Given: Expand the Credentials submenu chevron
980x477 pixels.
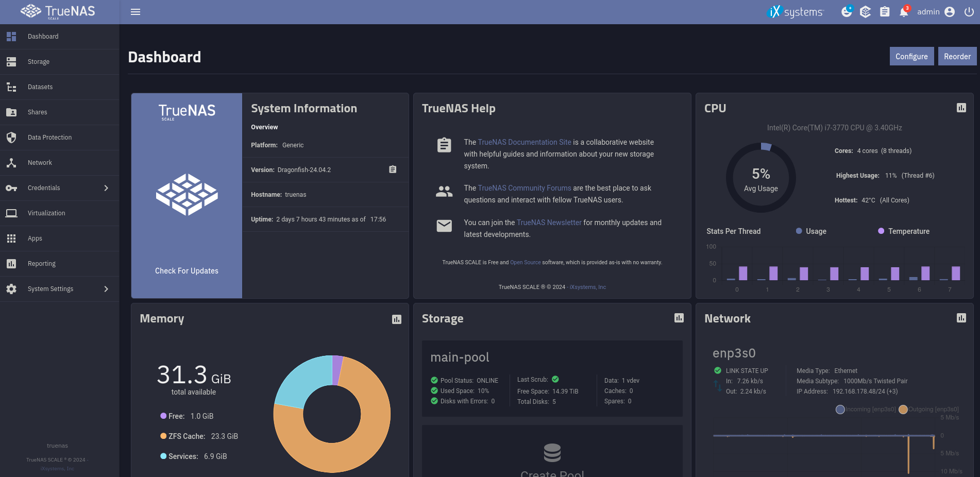Looking at the screenshot, I should [106, 188].
